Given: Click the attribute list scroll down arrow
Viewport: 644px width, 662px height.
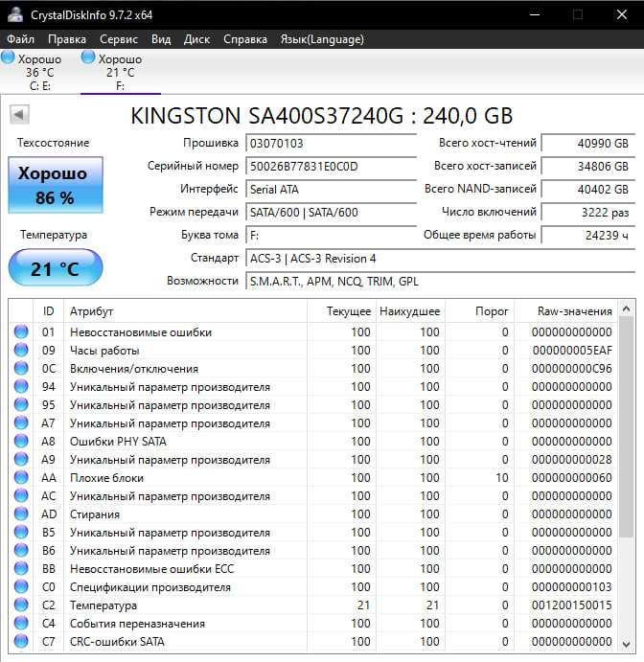Looking at the screenshot, I should pos(626,644).
